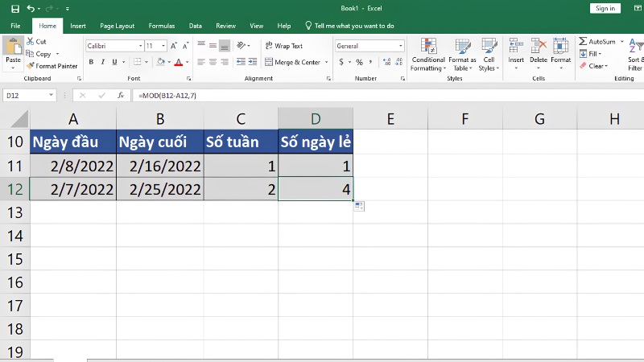644x362 pixels.
Task: Switch to the Formulas tab
Action: pyautogui.click(x=162, y=26)
